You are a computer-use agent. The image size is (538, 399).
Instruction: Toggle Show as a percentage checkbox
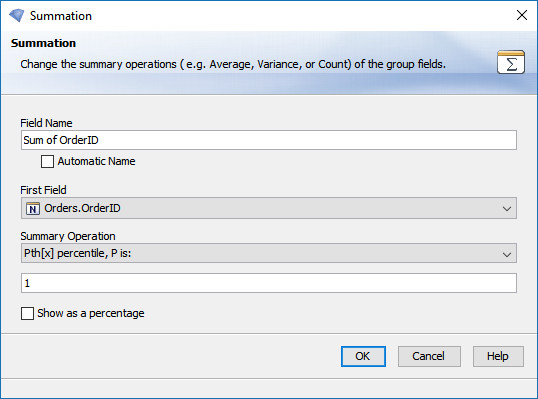pos(27,313)
